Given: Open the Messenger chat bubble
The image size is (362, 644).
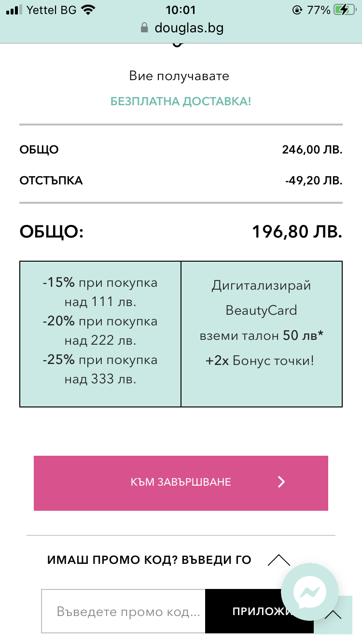Looking at the screenshot, I should click(310, 592).
